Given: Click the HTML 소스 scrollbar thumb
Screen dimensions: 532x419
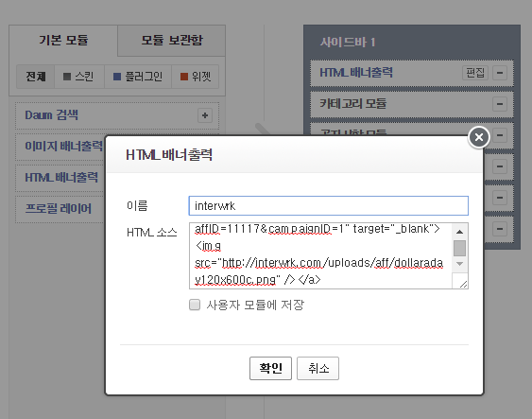Looking at the screenshot, I should (460, 248).
